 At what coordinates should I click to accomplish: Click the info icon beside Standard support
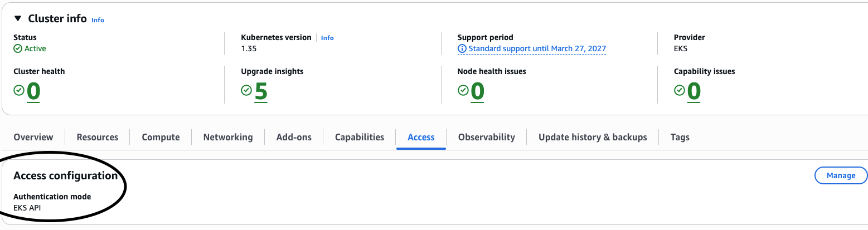pyautogui.click(x=462, y=48)
